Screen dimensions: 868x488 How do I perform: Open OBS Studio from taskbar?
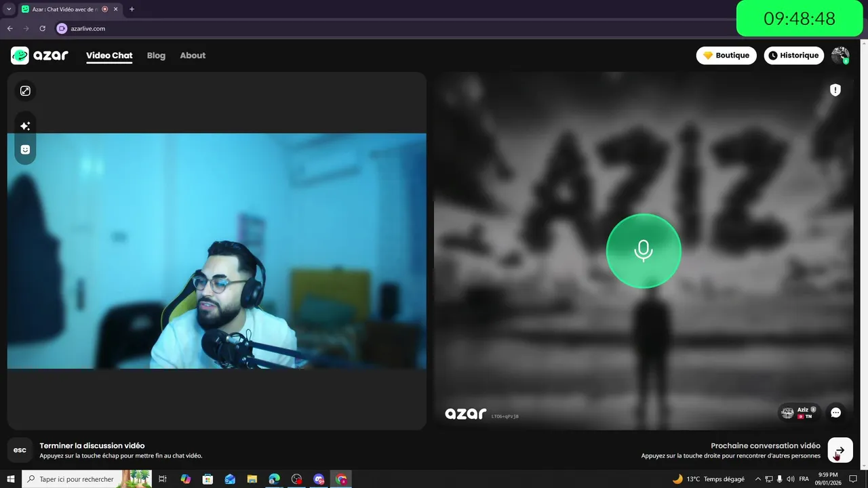[296, 479]
